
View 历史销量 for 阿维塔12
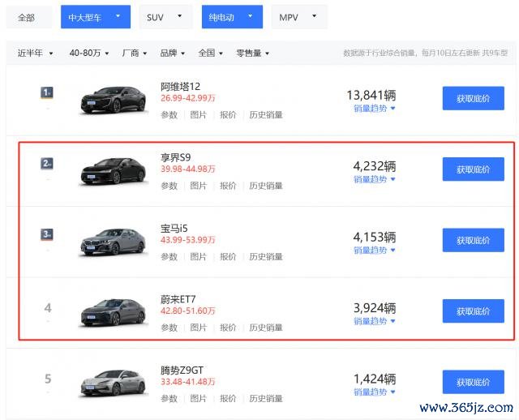pyautogui.click(x=266, y=115)
